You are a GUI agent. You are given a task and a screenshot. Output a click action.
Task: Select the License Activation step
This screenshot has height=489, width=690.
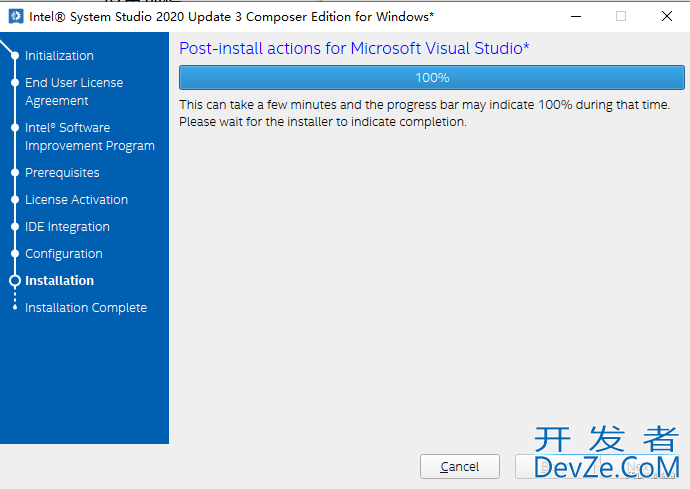coord(77,200)
